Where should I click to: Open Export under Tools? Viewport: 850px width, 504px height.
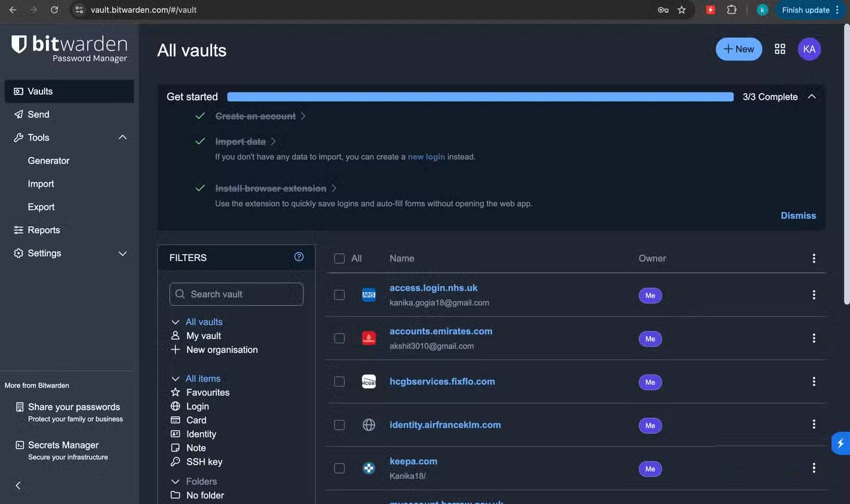(41, 207)
